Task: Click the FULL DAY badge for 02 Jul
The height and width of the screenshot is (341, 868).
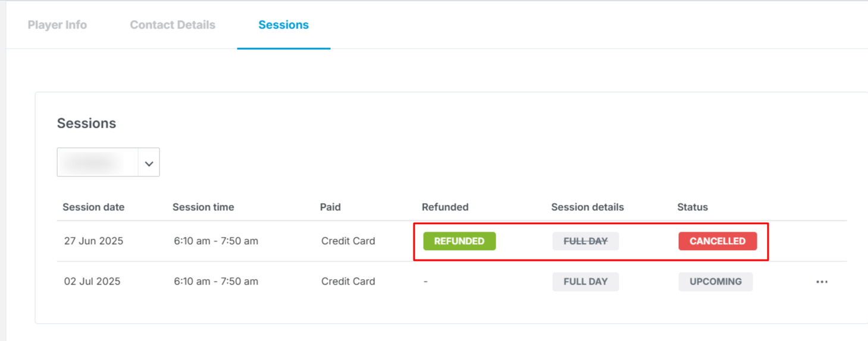Action: pyautogui.click(x=585, y=282)
